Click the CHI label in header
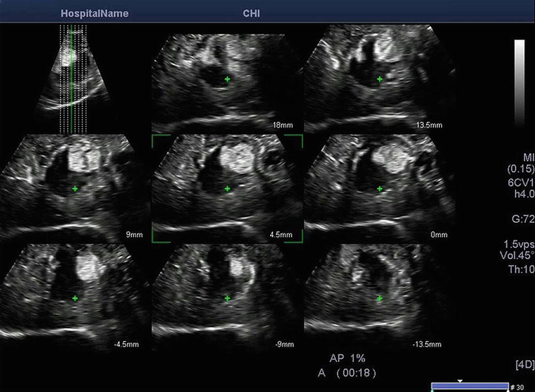 point(252,13)
